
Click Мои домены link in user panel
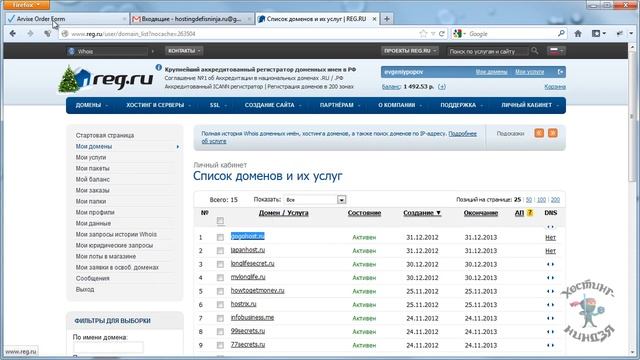coord(491,72)
